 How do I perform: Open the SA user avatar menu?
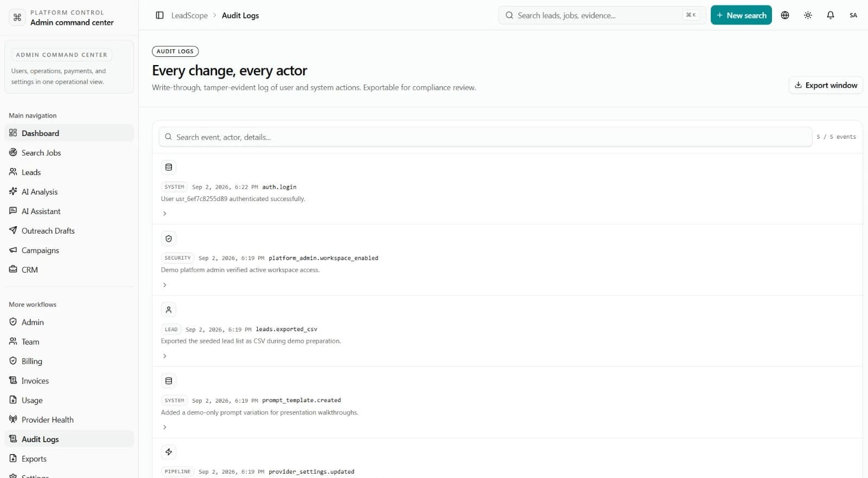pyautogui.click(x=853, y=15)
